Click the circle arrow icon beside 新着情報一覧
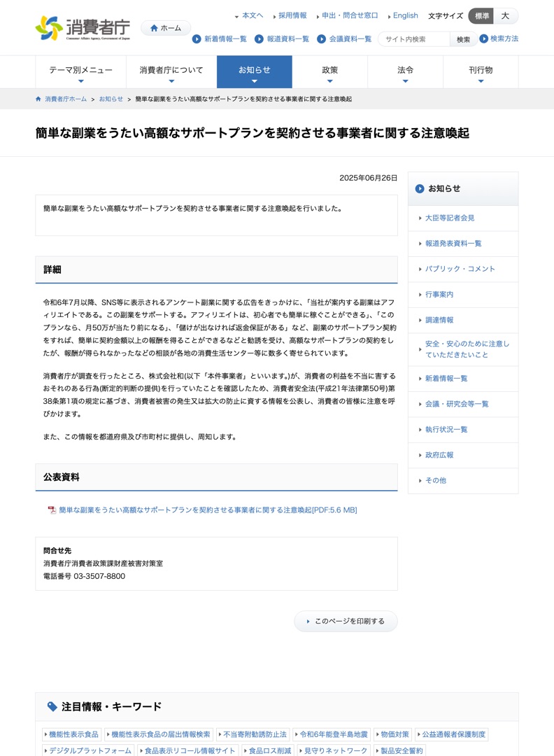This screenshot has height=756, width=554. click(197, 39)
